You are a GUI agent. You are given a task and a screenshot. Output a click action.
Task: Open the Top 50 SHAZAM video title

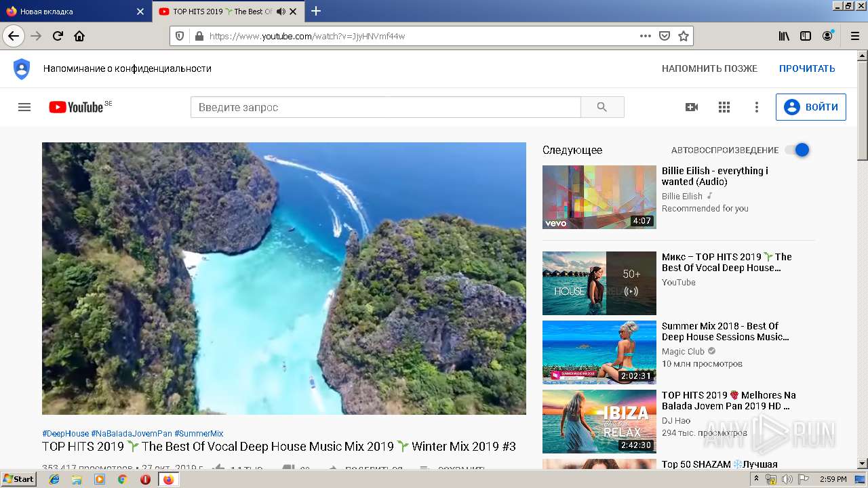[x=719, y=464]
